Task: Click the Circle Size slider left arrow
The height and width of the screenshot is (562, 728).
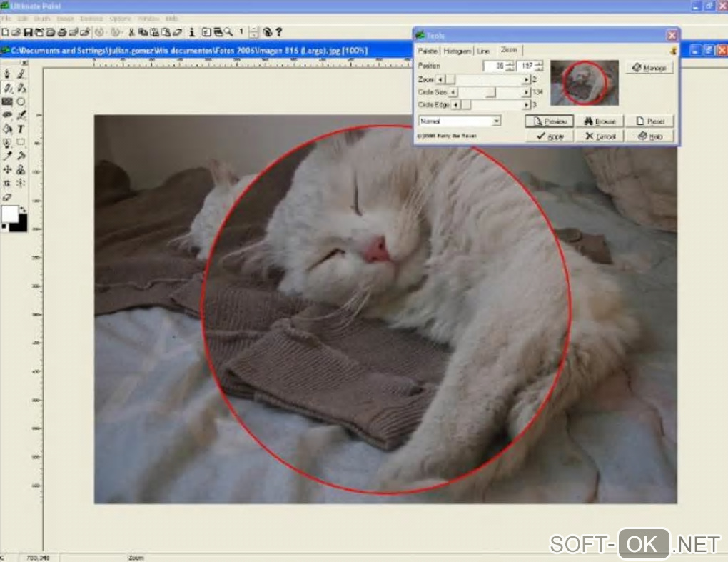Action: [453, 92]
